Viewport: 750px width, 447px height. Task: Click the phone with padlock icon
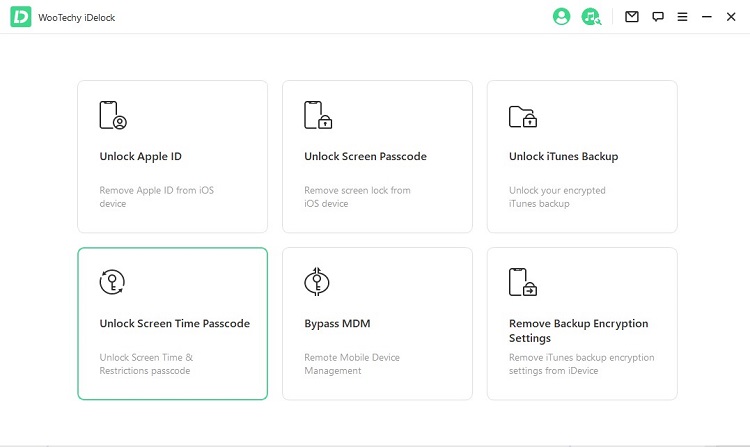[318, 115]
